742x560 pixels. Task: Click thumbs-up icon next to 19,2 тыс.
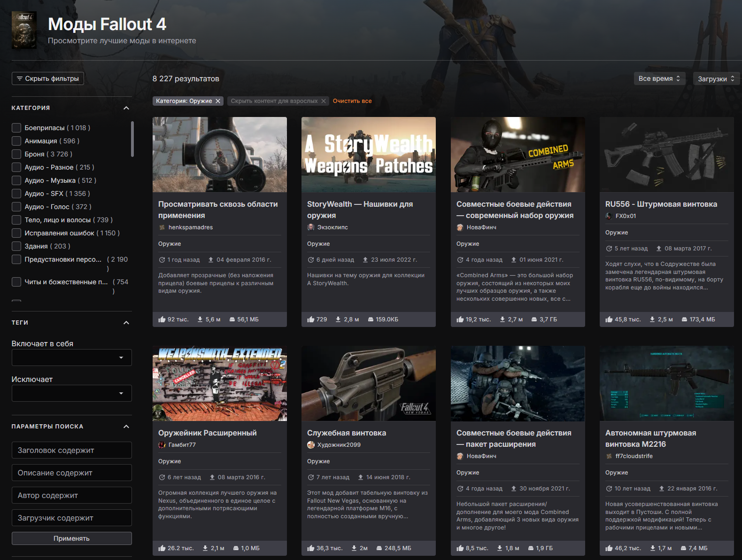pos(460,319)
